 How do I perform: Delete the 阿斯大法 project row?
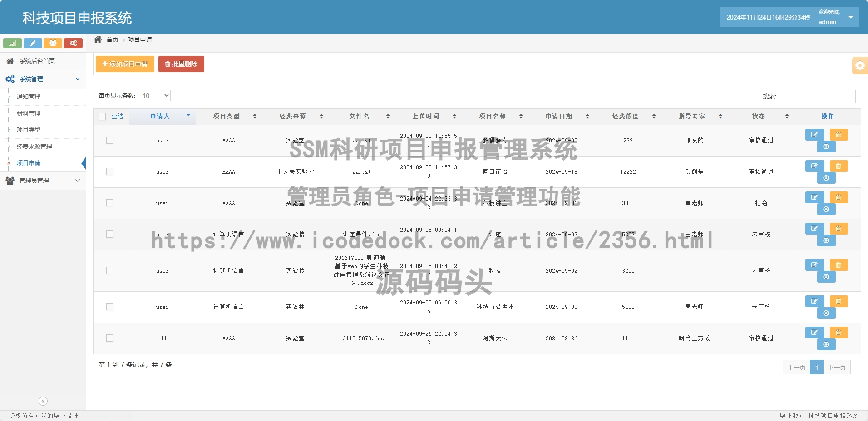tap(838, 333)
